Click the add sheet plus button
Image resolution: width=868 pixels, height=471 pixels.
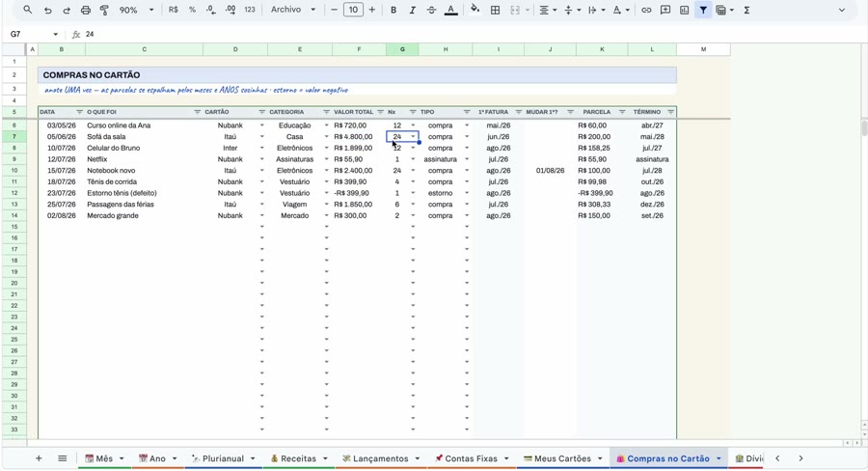click(x=39, y=458)
